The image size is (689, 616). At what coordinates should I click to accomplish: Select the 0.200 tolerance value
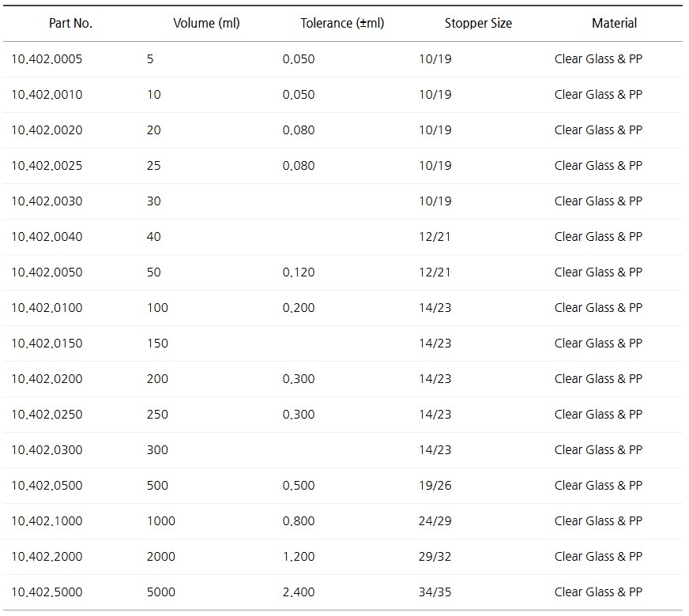click(299, 308)
